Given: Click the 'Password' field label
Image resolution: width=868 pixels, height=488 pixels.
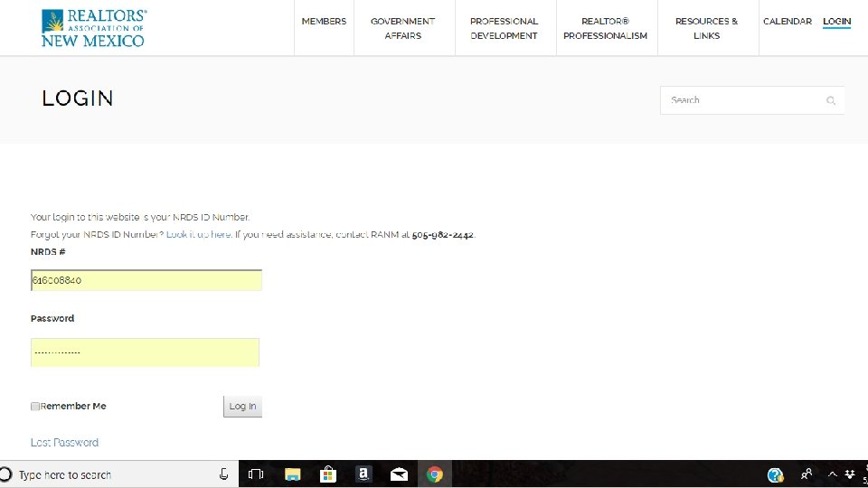Looking at the screenshot, I should tap(52, 319).
